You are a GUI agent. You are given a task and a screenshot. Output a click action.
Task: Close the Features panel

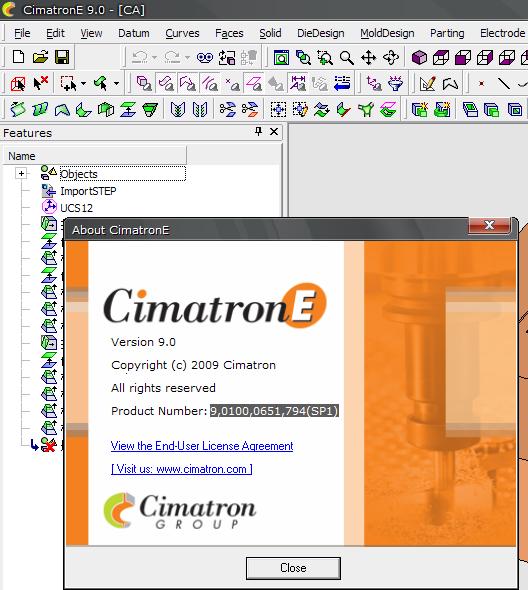point(274,131)
